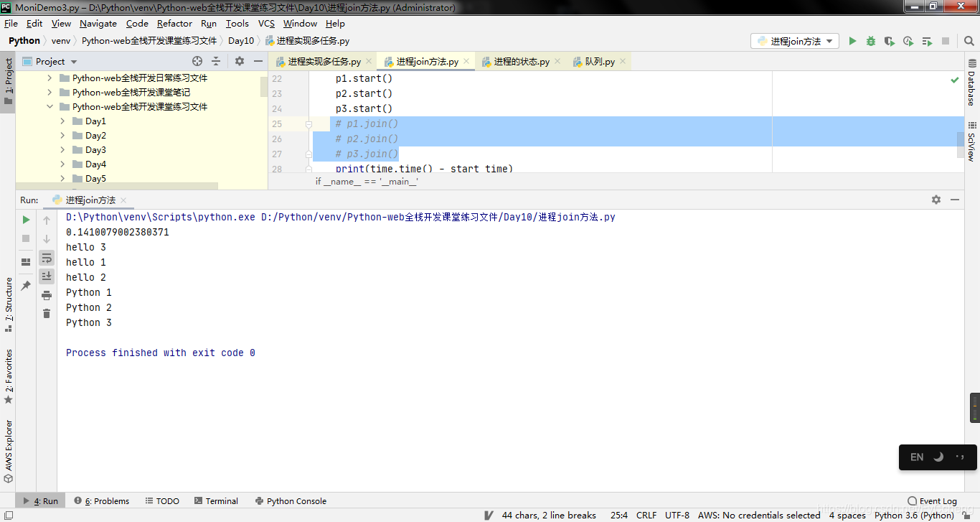This screenshot has width=980, height=522.
Task: Expand the Day2 folder
Action: click(x=62, y=135)
